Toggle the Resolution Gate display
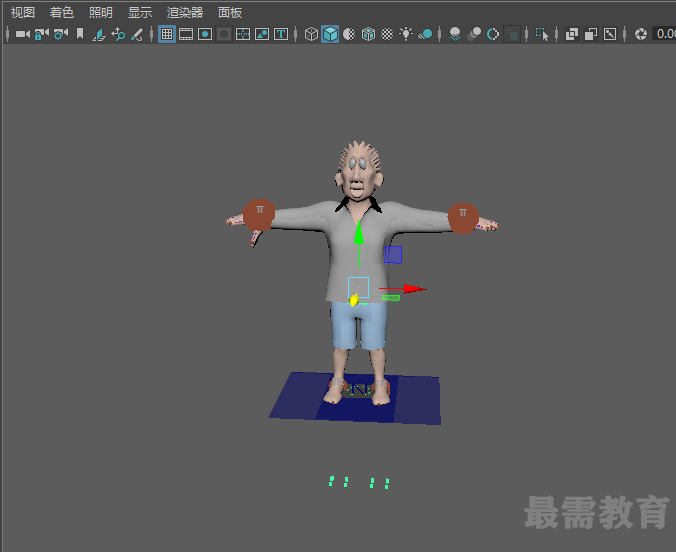This screenshot has width=676, height=552. (205, 34)
